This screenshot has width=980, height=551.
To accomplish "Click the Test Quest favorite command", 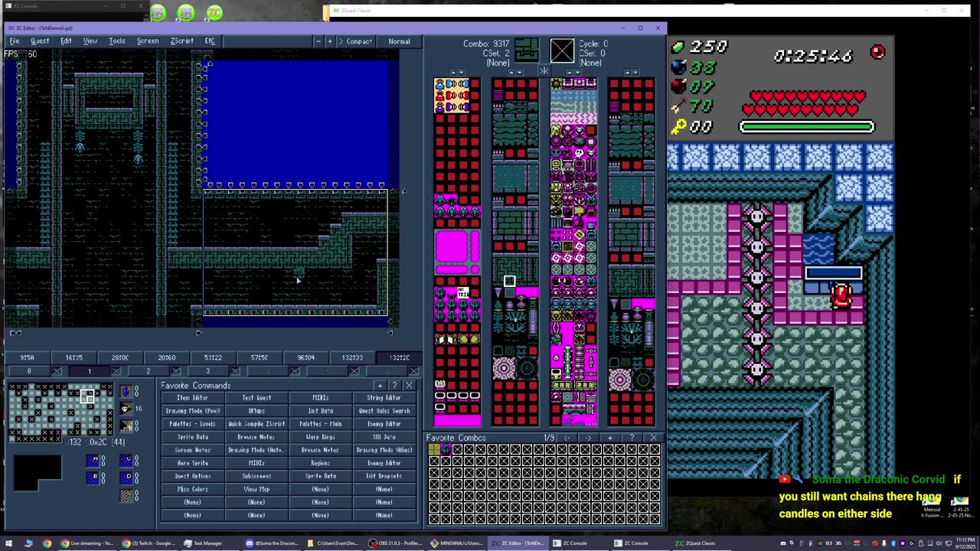I will 256,398.
